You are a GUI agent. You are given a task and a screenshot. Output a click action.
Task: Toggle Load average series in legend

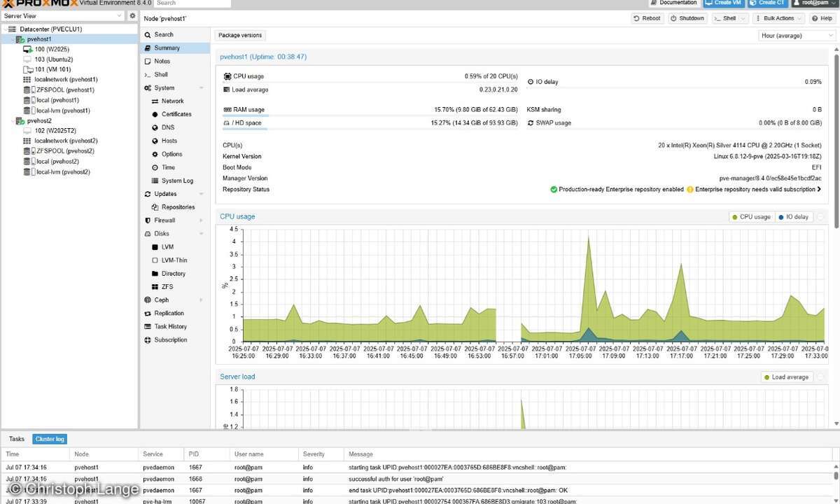tap(786, 377)
